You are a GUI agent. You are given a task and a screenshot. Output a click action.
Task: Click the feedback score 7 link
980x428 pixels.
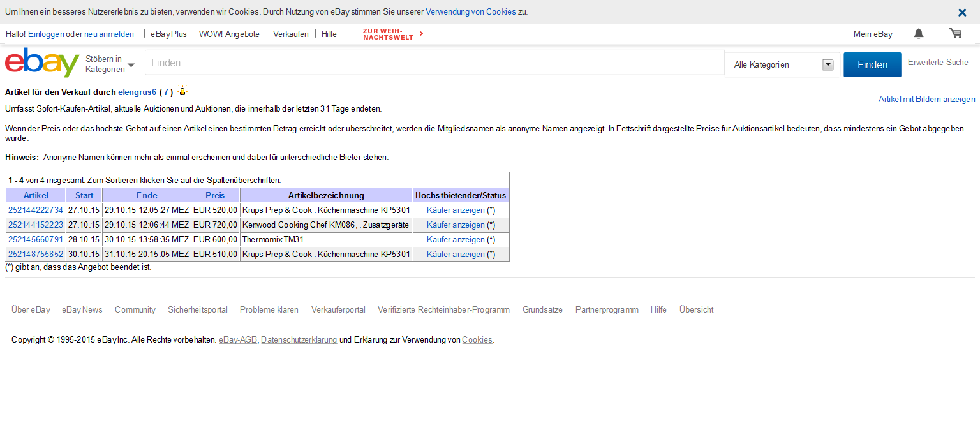pyautogui.click(x=166, y=92)
